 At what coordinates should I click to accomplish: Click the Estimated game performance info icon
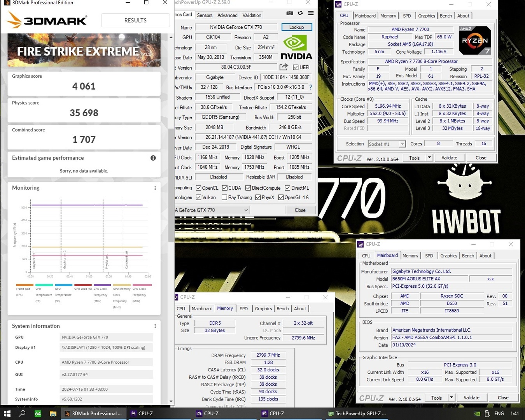pos(153,158)
